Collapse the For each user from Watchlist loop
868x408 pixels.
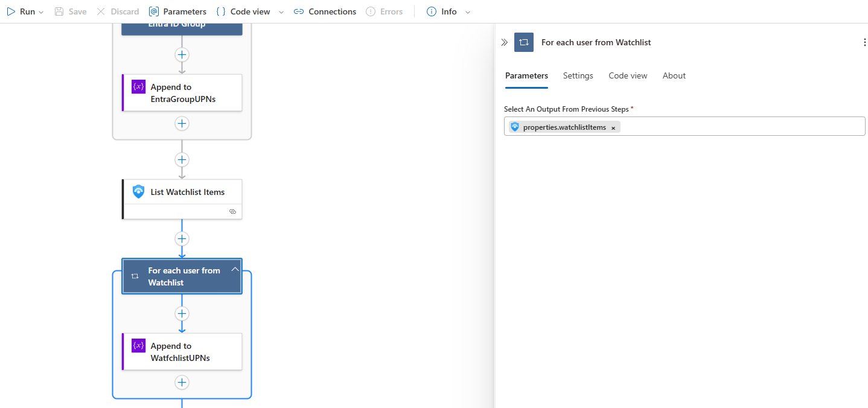pyautogui.click(x=235, y=270)
